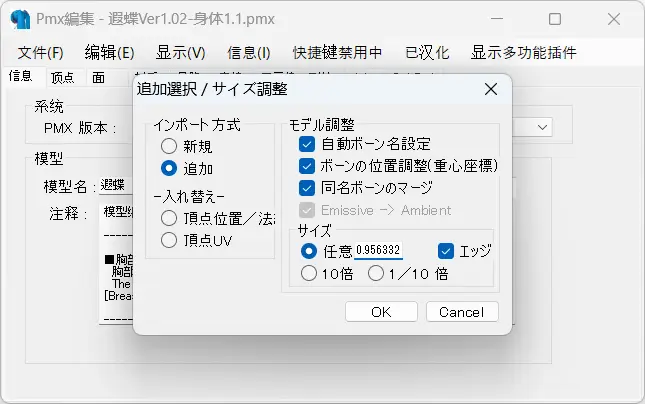Click the Pmx editor app icon in title bar
Viewport: 645px width, 404px height.
point(21,19)
